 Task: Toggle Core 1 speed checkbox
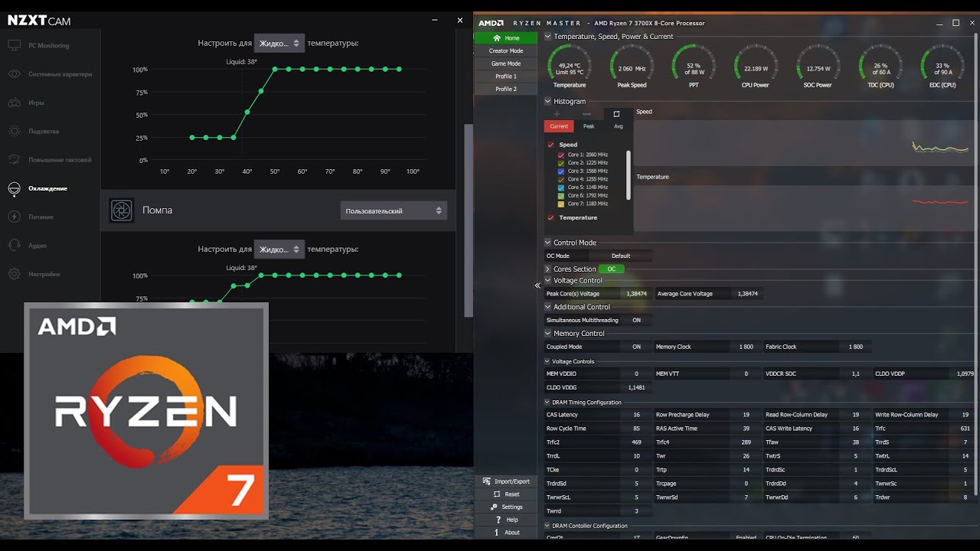pos(562,155)
